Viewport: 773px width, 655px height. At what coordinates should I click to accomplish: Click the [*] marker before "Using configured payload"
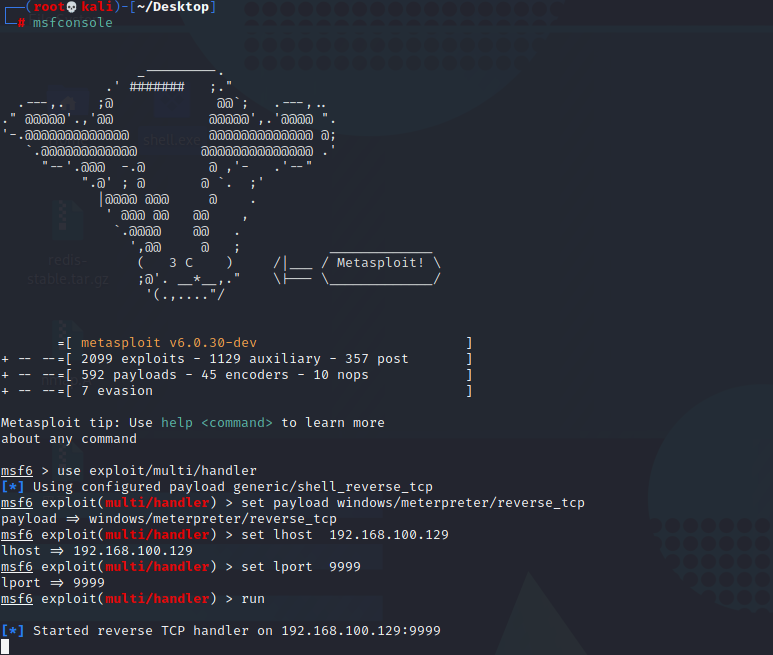coord(13,486)
